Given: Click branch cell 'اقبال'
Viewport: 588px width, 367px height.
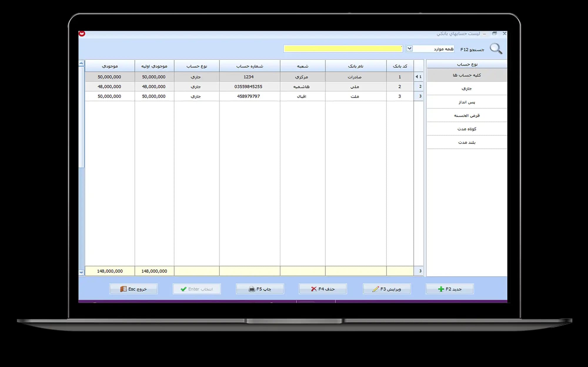Looking at the screenshot, I should (x=303, y=96).
